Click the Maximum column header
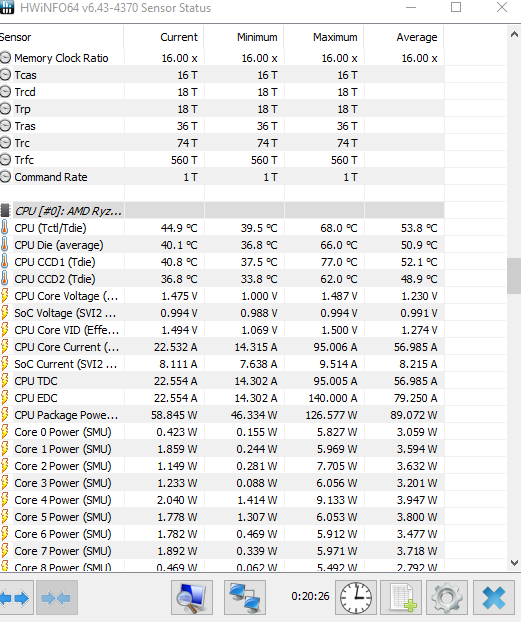 pyautogui.click(x=324, y=37)
